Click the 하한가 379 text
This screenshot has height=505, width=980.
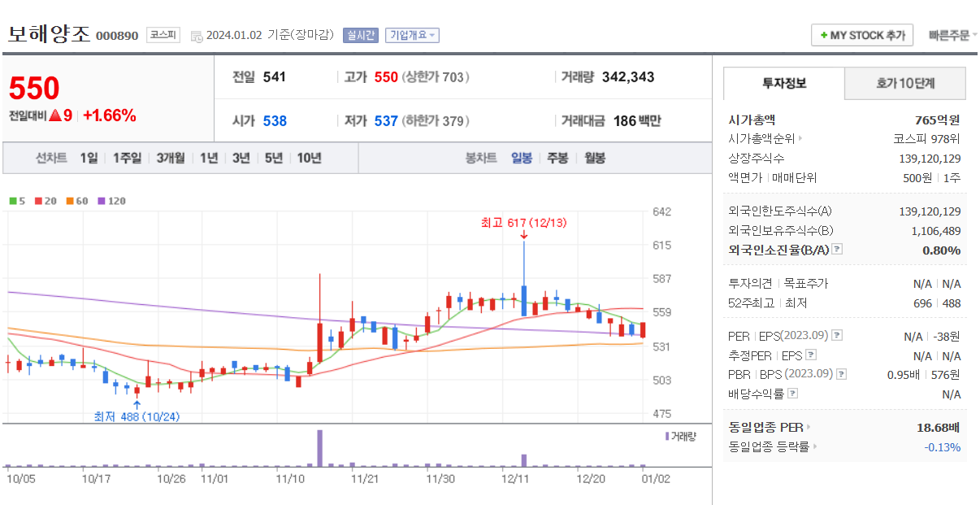(436, 121)
